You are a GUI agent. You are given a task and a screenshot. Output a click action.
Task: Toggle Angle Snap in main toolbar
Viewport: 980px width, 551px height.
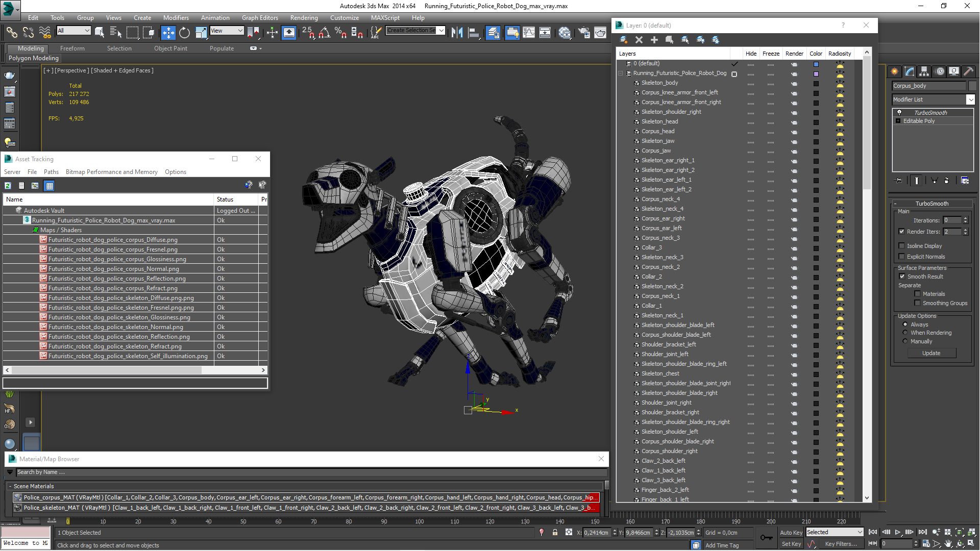click(324, 33)
